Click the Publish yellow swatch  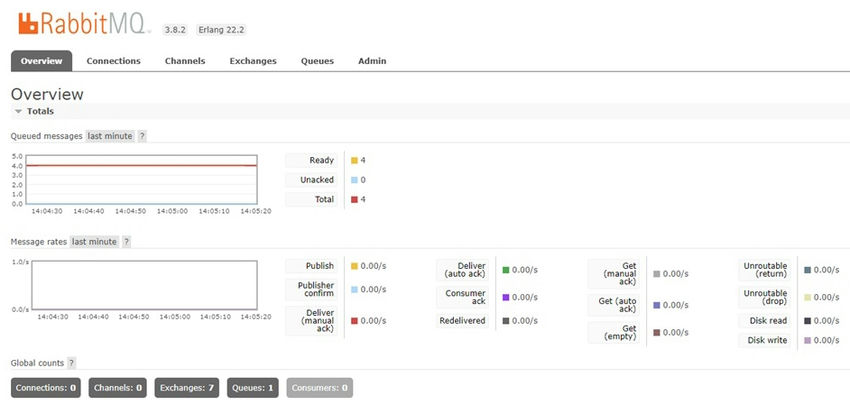coord(355,266)
